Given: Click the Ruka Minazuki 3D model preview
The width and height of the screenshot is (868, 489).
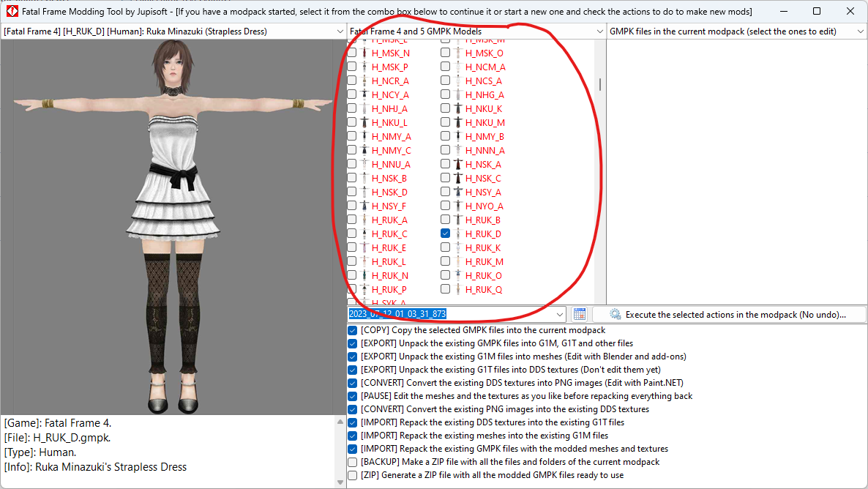Looking at the screenshot, I should coord(173,226).
